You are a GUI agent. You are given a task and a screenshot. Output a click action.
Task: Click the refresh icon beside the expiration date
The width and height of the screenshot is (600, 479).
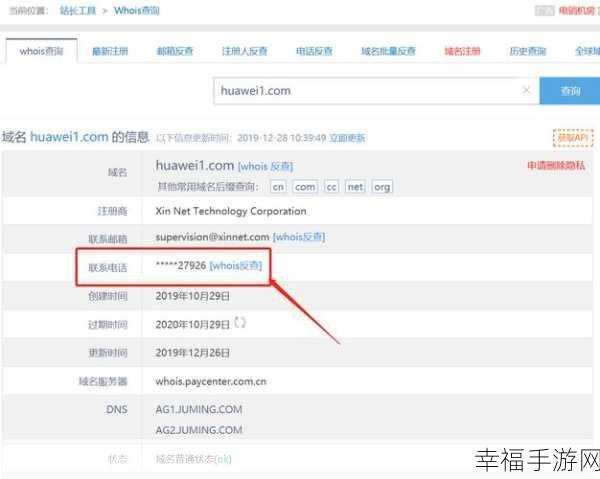[240, 323]
